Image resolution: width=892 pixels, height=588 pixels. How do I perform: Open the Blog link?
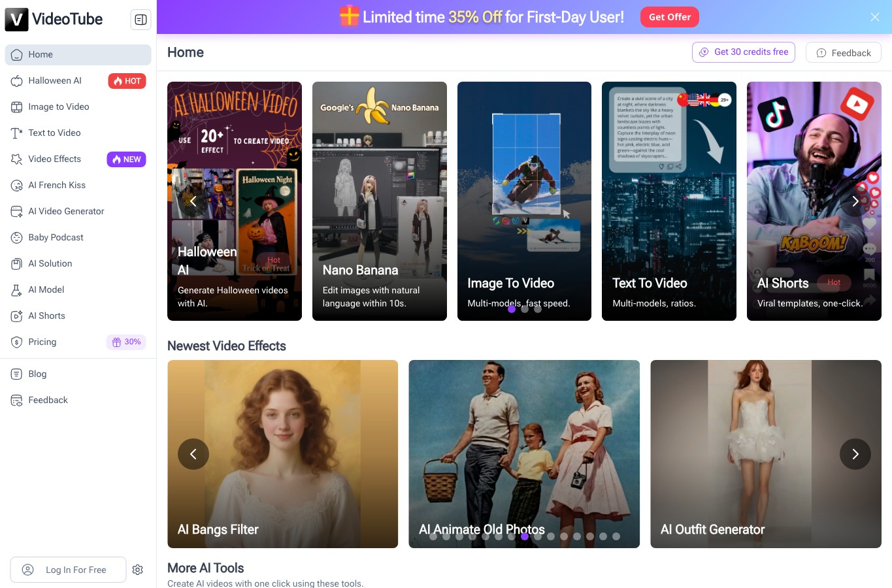point(78,374)
